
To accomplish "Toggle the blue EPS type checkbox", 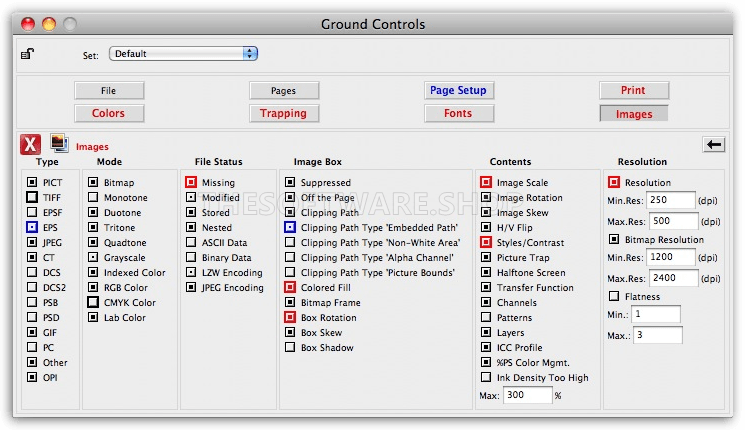I will (x=32, y=227).
